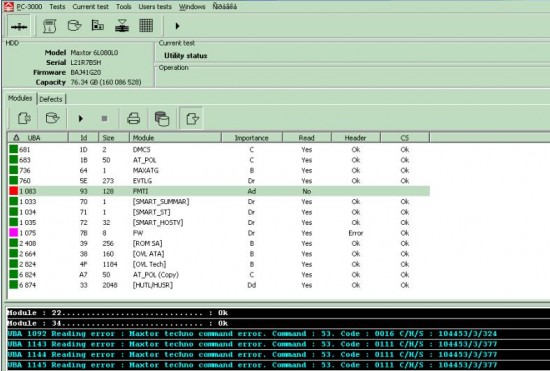Screen dimensions: 550x371
Task: Click the Maxtor 6L080L0 model value
Action: coord(94,53)
